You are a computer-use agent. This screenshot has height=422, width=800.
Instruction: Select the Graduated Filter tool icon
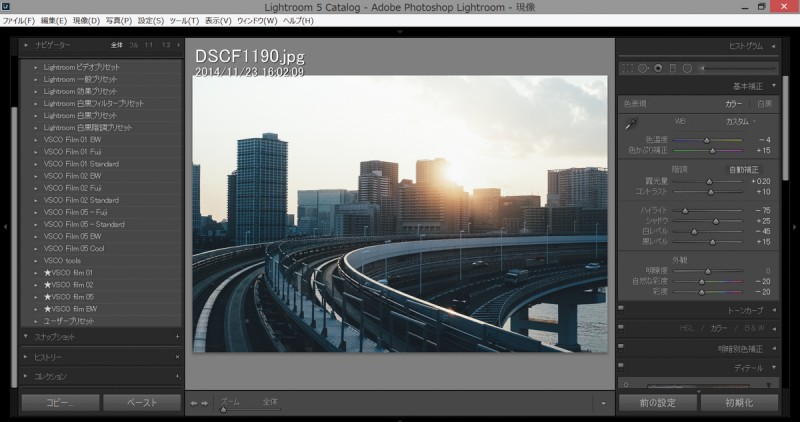point(672,68)
